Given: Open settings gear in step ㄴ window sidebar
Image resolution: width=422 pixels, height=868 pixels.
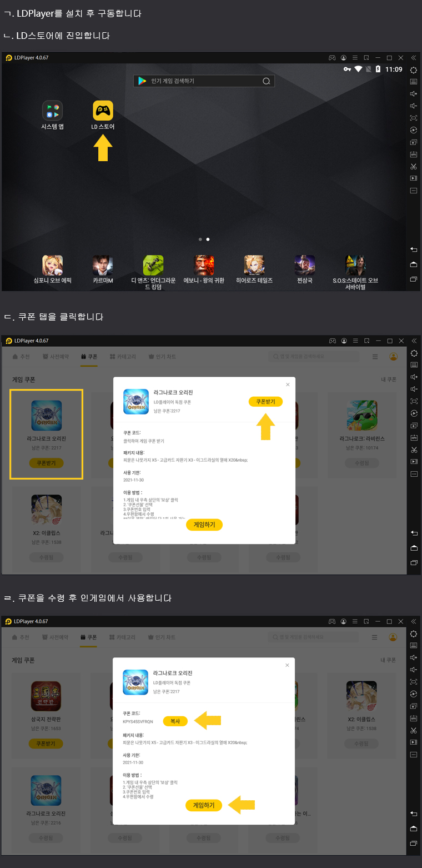Looking at the screenshot, I should pyautogui.click(x=414, y=69).
